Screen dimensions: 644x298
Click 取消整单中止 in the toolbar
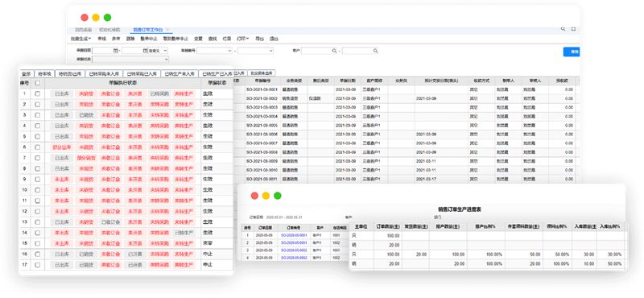(175, 39)
